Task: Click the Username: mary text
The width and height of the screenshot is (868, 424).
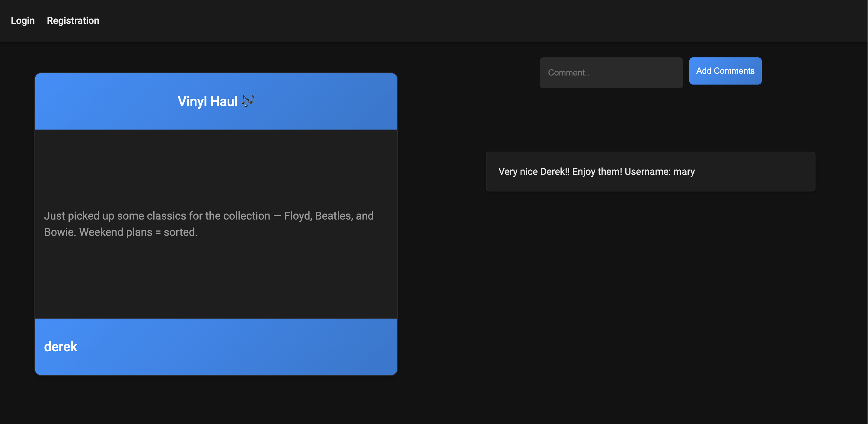Action: [659, 172]
